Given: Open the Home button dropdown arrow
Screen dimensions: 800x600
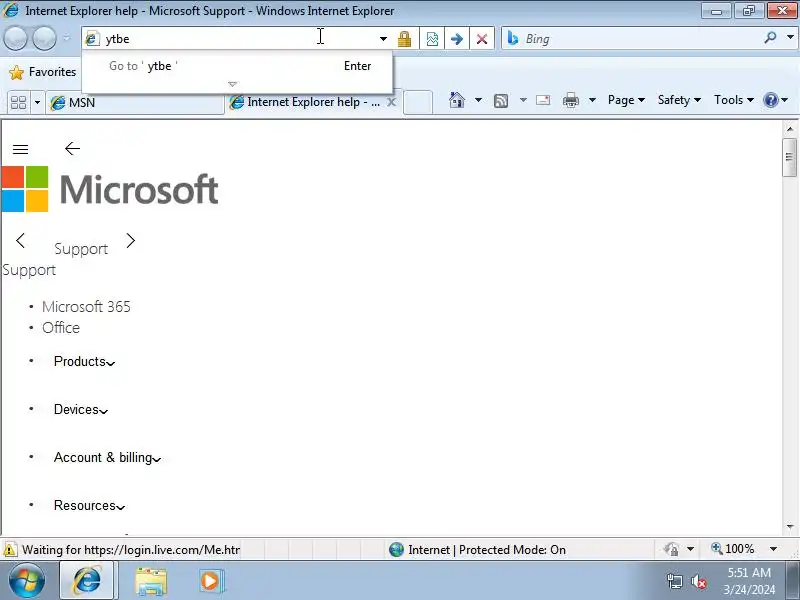Looking at the screenshot, I should (x=478, y=100).
